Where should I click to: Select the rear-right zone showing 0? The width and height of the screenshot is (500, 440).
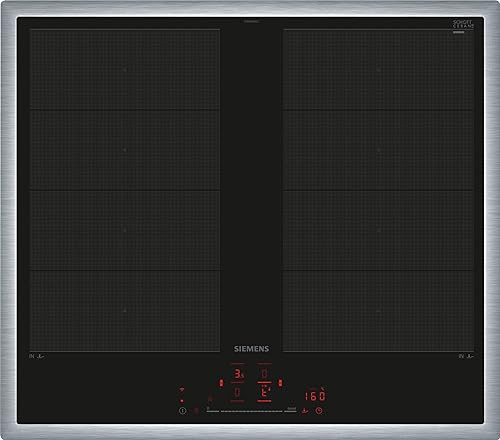(x=264, y=374)
